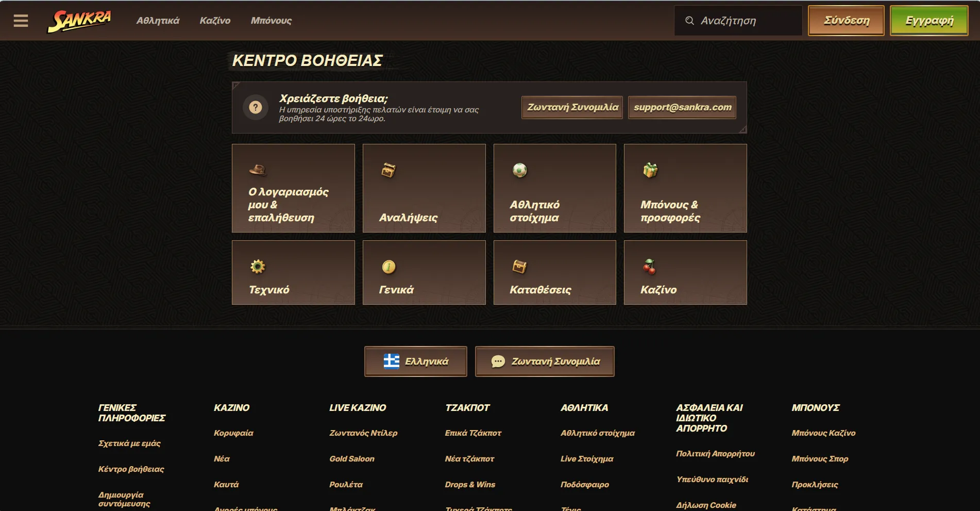
Task: Open the Καζίνο menu in the header
Action: point(215,21)
